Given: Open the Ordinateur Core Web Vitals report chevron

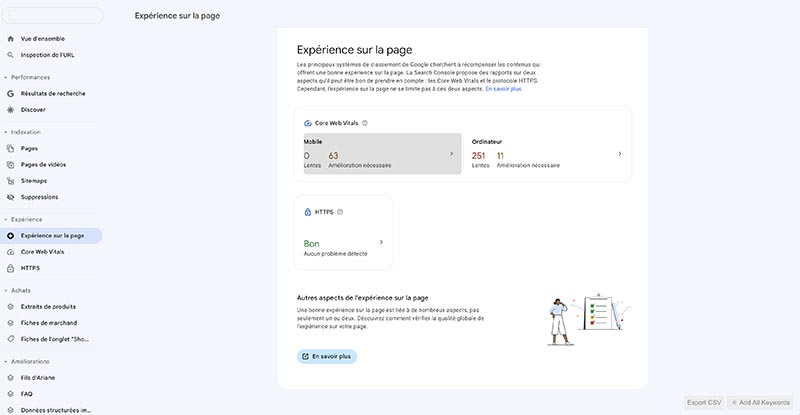Looking at the screenshot, I should click(x=620, y=154).
